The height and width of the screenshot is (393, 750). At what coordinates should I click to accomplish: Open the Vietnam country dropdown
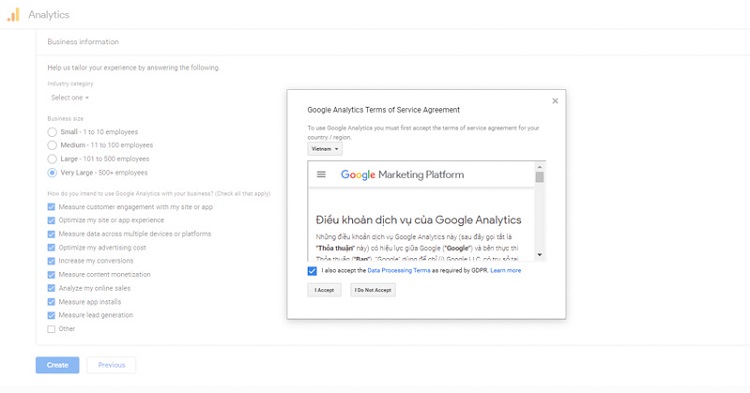[325, 149]
